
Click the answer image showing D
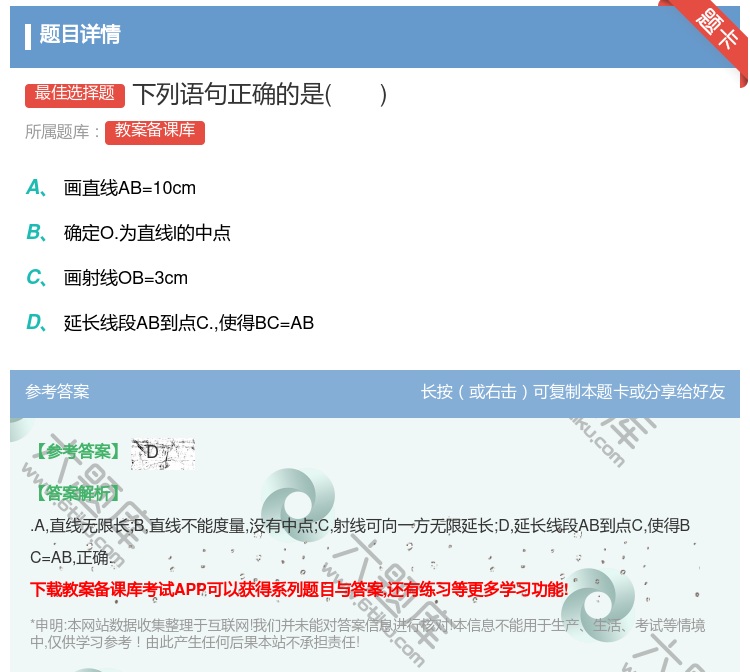click(x=163, y=453)
